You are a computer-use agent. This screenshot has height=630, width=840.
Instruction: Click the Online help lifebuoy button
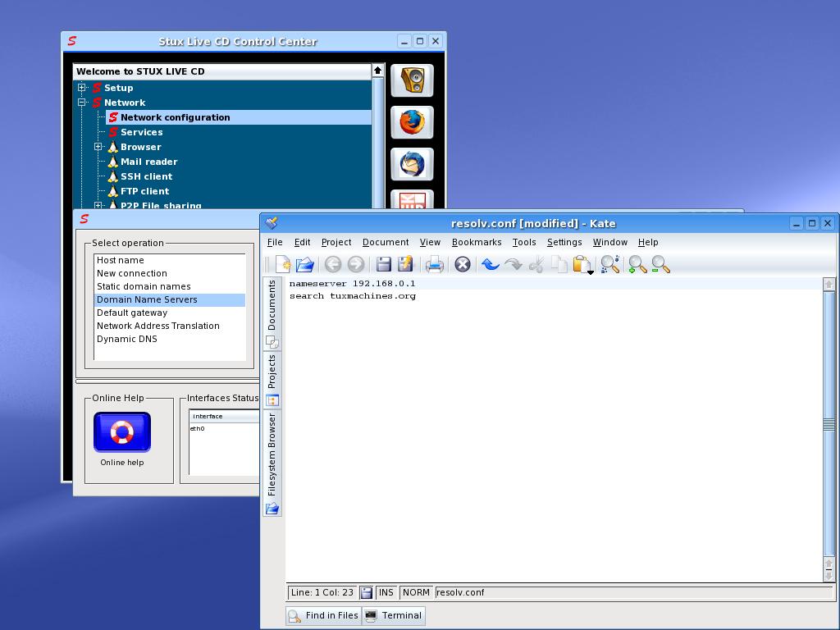point(122,431)
